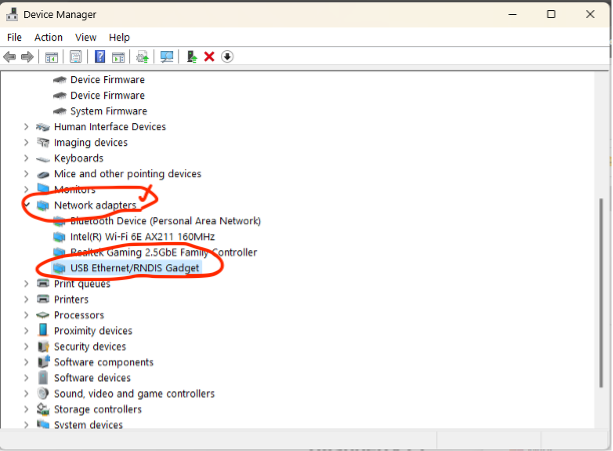The height and width of the screenshot is (451, 613).
Task: Select the Realtek Gaming 2.5GbE Family Controller
Action: point(163,252)
